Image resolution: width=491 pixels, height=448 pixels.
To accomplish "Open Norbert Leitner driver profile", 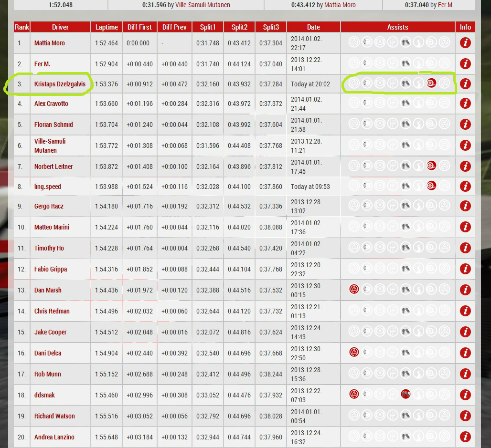I will [53, 167].
